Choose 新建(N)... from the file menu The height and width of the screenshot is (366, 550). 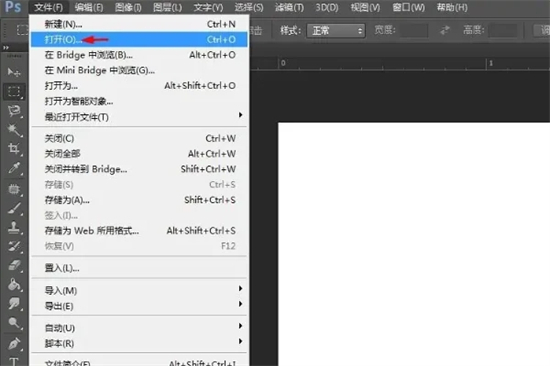point(139,24)
